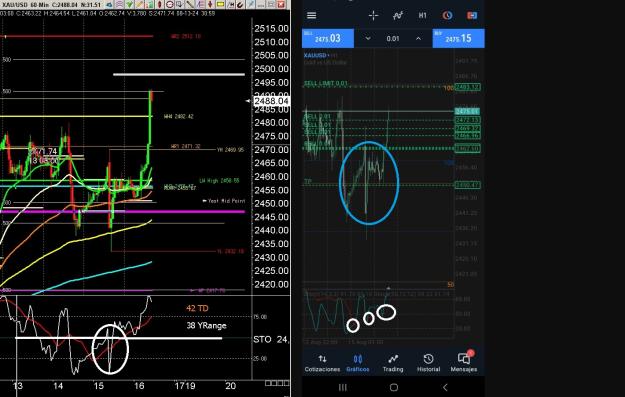Click the 2500.00 price axis label
The image size is (625, 397).
[271, 69]
